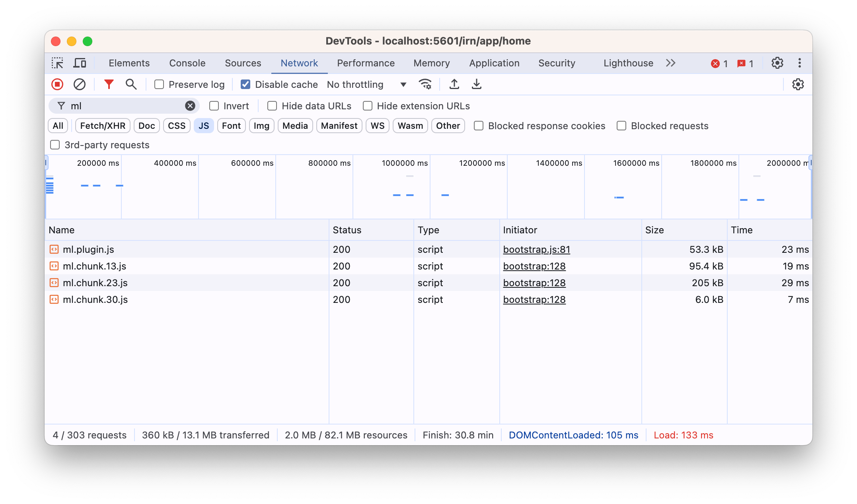Open DevTools main settings gear
Image resolution: width=857 pixels, height=504 pixels.
777,63
